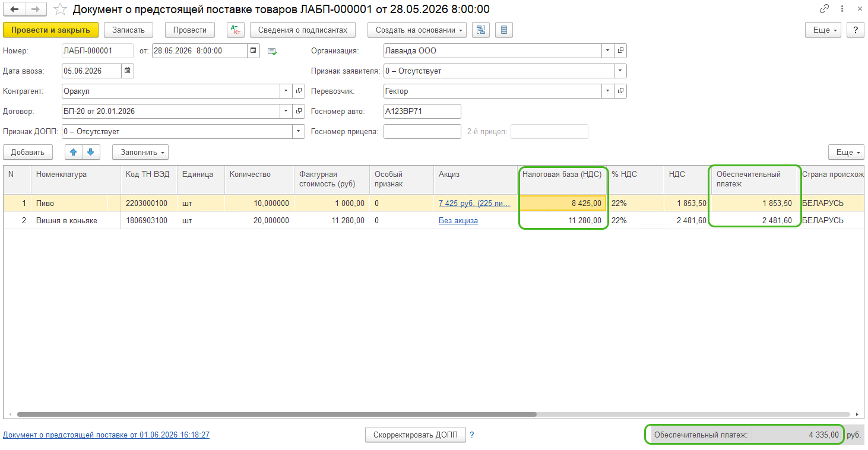The width and height of the screenshot is (868, 450).
Task: Select the code cell 2203000100
Action: tap(150, 203)
